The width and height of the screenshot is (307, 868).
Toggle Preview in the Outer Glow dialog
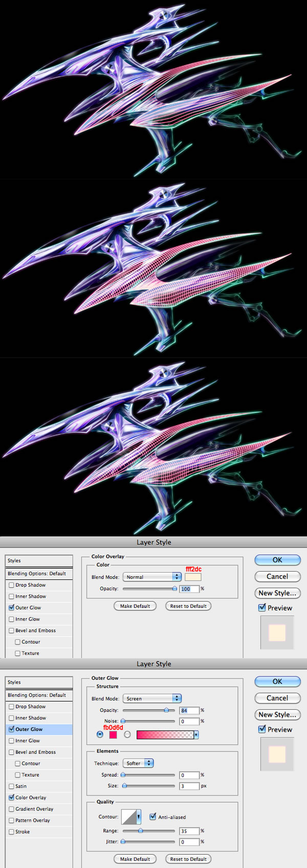point(262,729)
